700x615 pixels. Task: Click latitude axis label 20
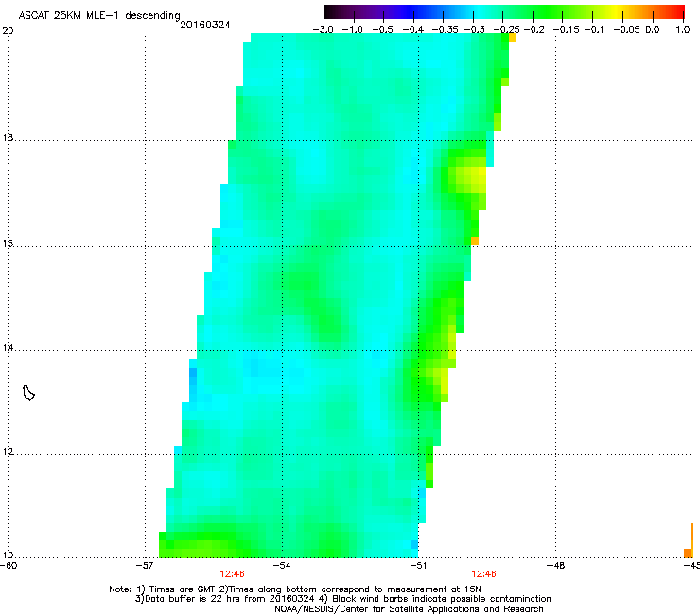[x=8, y=31]
